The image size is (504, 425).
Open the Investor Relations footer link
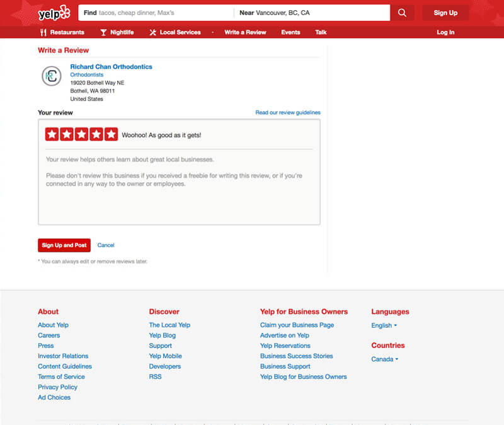(x=63, y=356)
